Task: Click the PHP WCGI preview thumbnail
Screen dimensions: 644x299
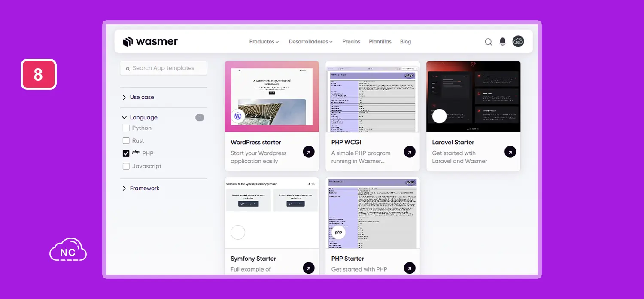Action: point(373,97)
